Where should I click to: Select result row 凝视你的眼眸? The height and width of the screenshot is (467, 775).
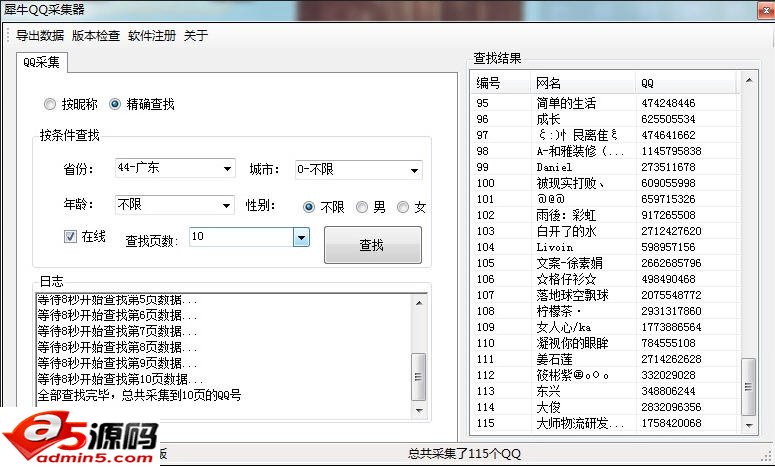pyautogui.click(x=605, y=343)
